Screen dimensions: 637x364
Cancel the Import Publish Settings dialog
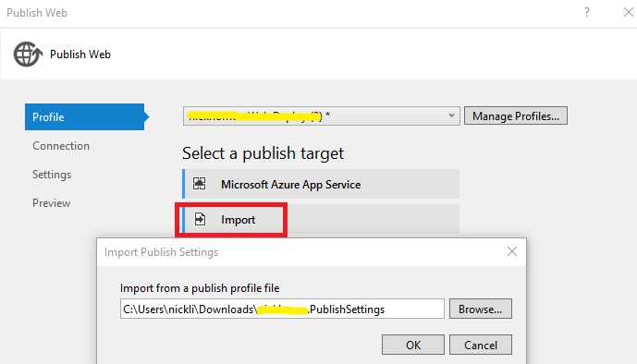[x=480, y=345]
